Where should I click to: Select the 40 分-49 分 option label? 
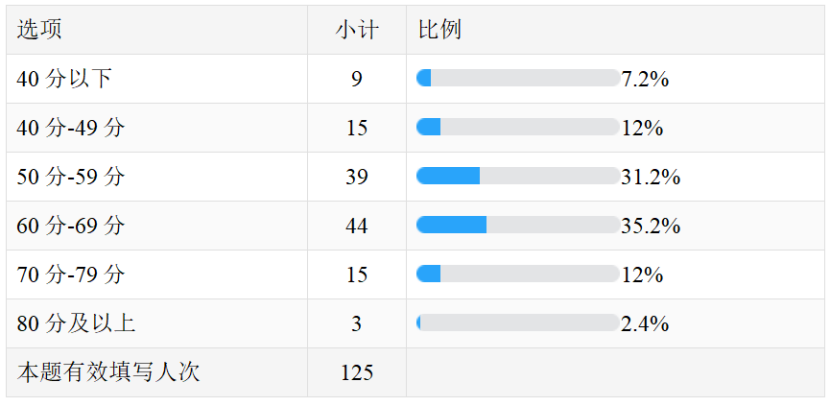coord(71,128)
